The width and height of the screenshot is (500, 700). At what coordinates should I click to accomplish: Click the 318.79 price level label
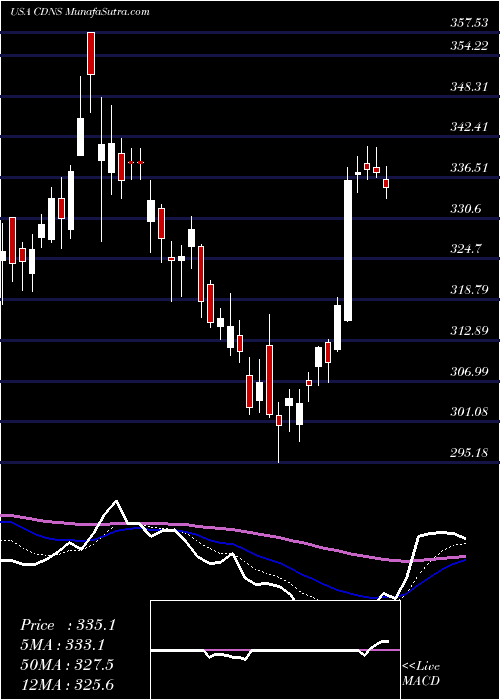pos(468,290)
